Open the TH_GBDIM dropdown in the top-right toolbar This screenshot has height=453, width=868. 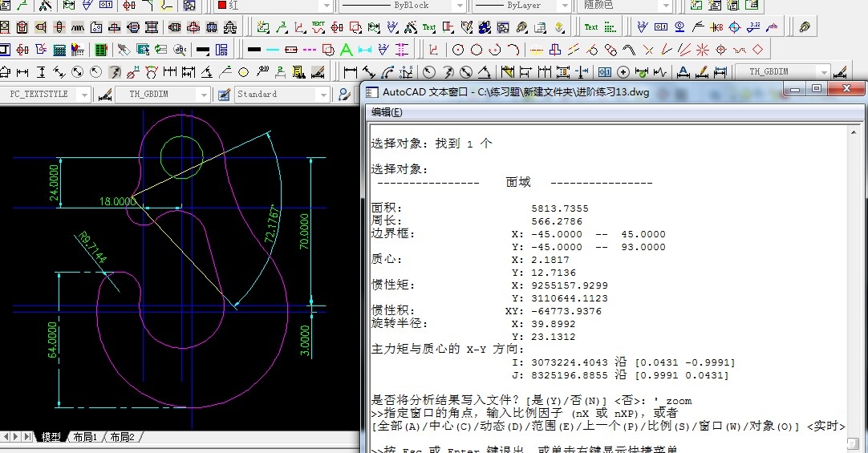tap(824, 72)
